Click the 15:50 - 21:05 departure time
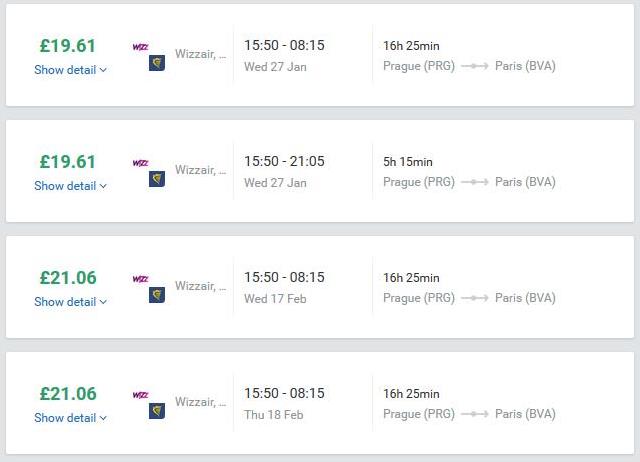 284,161
